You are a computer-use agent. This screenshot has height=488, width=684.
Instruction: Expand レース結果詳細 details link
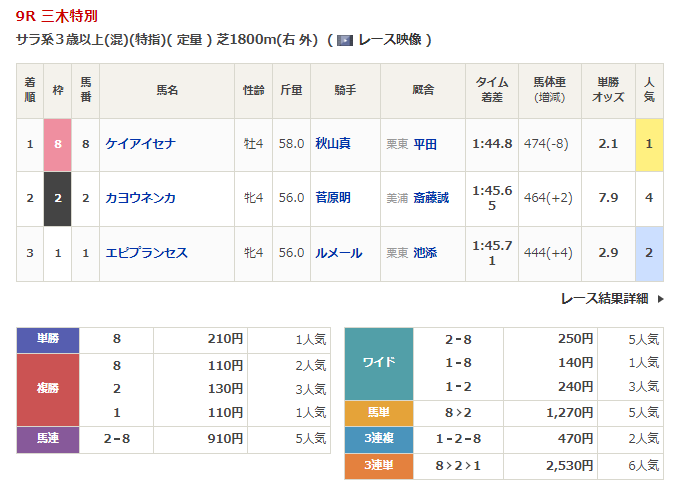coord(604,298)
